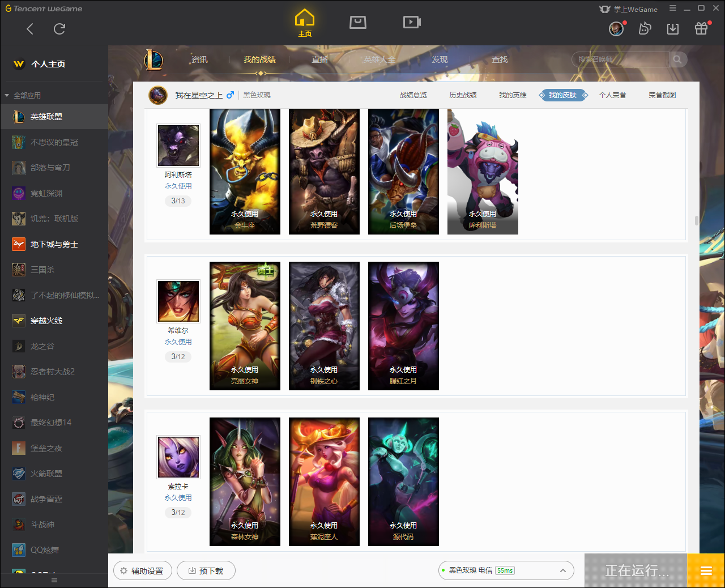Open the 我的皮肤 sub-tab
725x588 pixels.
[x=563, y=95]
